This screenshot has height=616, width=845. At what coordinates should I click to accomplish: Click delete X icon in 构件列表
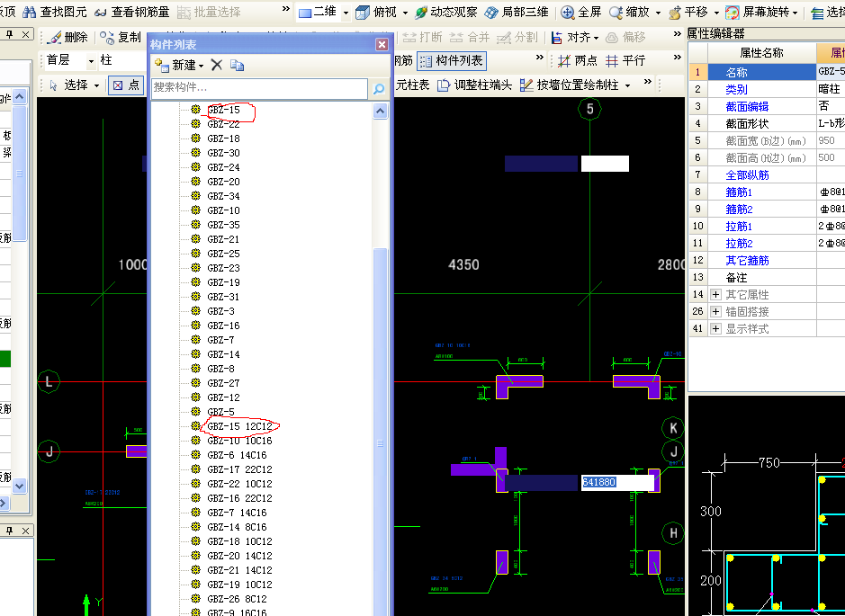pyautogui.click(x=217, y=65)
